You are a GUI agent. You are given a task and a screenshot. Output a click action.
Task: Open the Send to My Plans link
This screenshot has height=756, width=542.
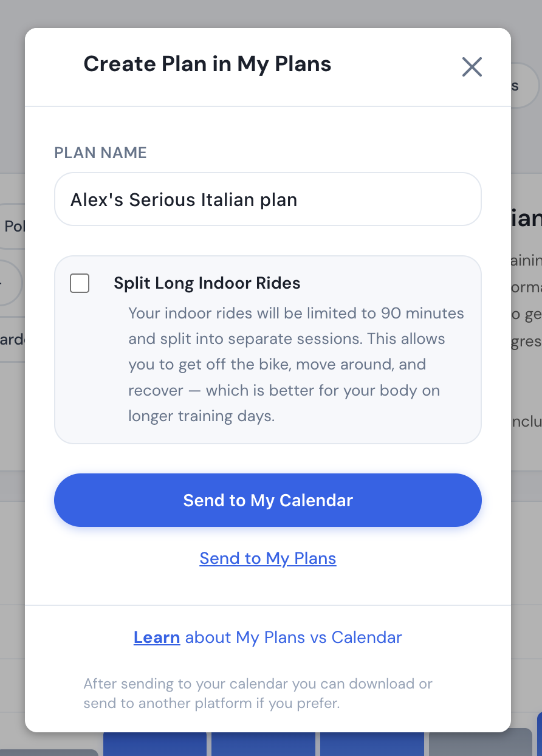(x=267, y=558)
